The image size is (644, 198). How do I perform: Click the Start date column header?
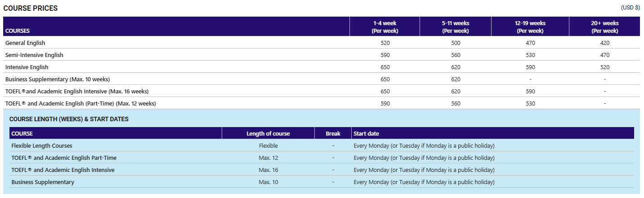(366, 134)
